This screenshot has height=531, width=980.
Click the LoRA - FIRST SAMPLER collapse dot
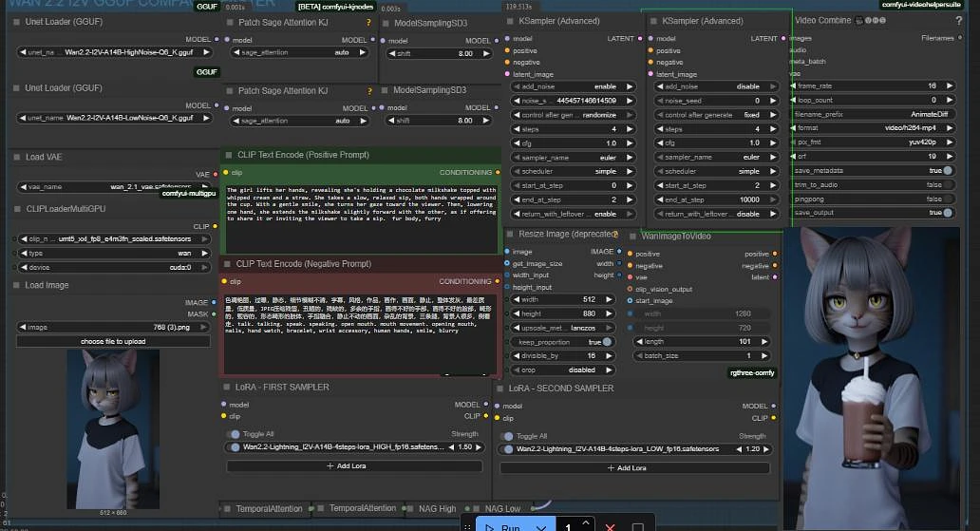227,388
